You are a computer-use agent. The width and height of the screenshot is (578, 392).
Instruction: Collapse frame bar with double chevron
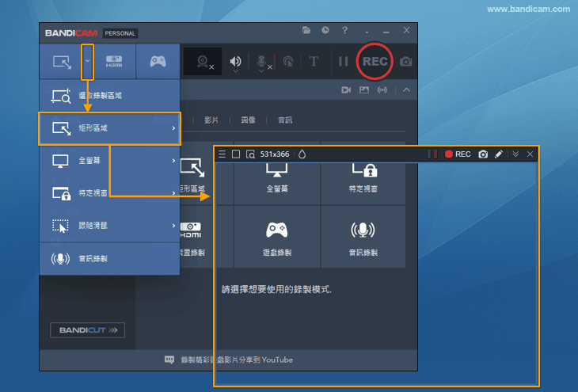click(x=515, y=154)
